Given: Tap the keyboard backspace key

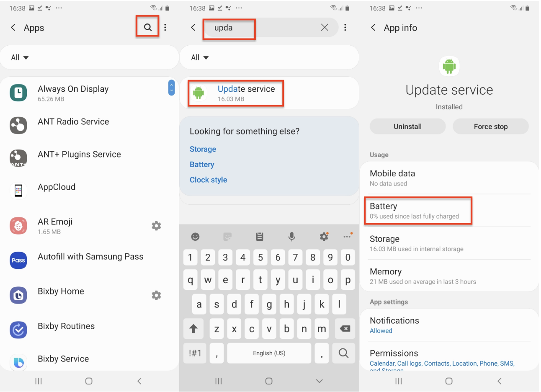Looking at the screenshot, I should pos(345,328).
